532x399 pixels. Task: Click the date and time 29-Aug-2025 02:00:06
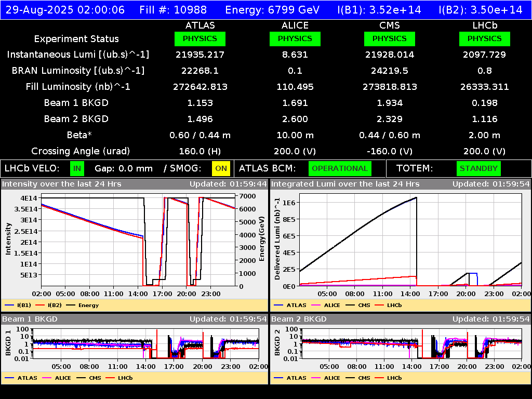tap(65, 9)
